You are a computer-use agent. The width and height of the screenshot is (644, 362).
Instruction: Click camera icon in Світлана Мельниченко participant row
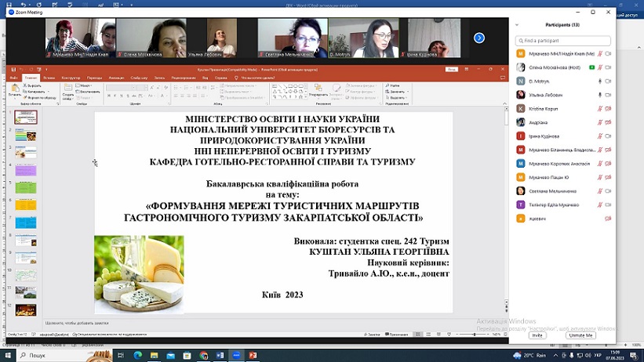pyautogui.click(x=608, y=191)
